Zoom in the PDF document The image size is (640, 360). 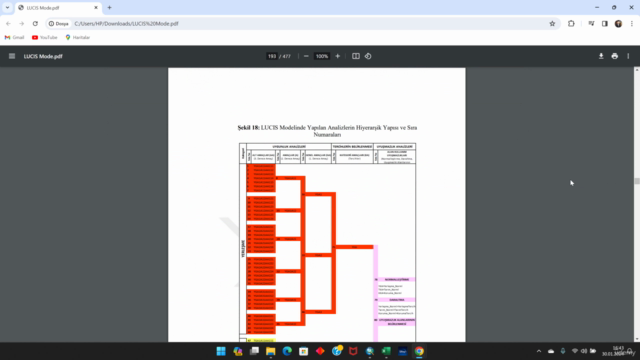[338, 56]
